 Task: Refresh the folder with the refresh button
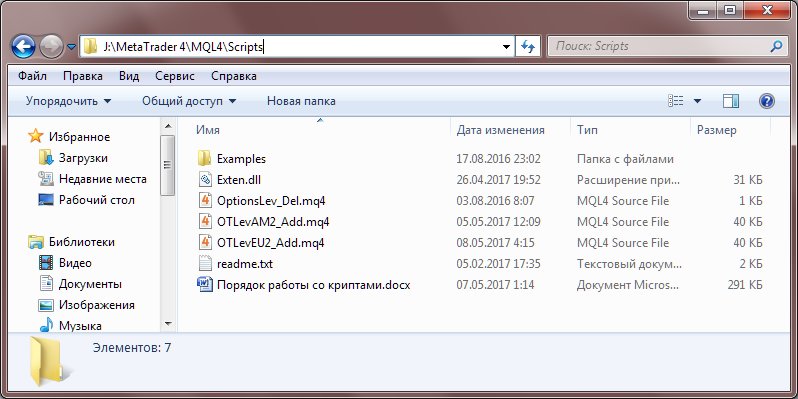point(528,47)
